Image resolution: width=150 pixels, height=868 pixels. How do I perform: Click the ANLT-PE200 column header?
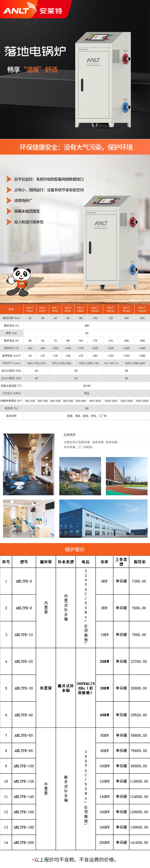142,309
